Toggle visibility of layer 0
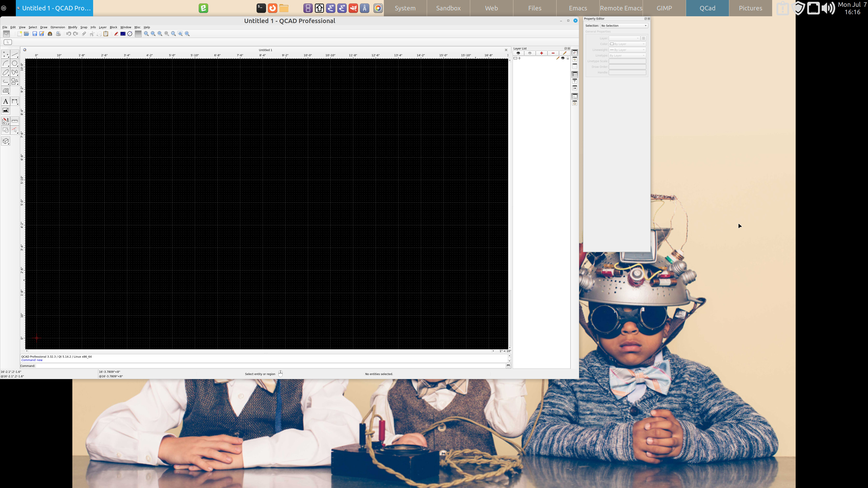This screenshot has height=488, width=868. pos(563,58)
